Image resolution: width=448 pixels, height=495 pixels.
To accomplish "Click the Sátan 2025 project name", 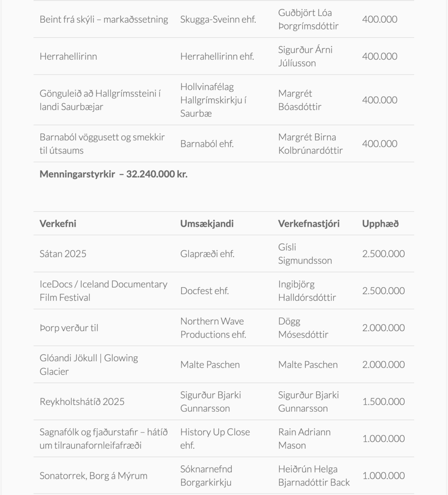I will click(63, 254).
